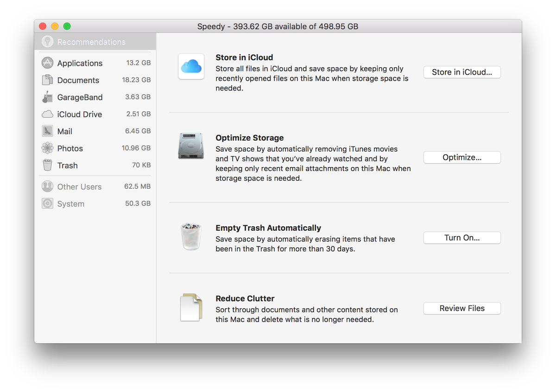Close the storage management window
556x392 pixels.
[43, 26]
